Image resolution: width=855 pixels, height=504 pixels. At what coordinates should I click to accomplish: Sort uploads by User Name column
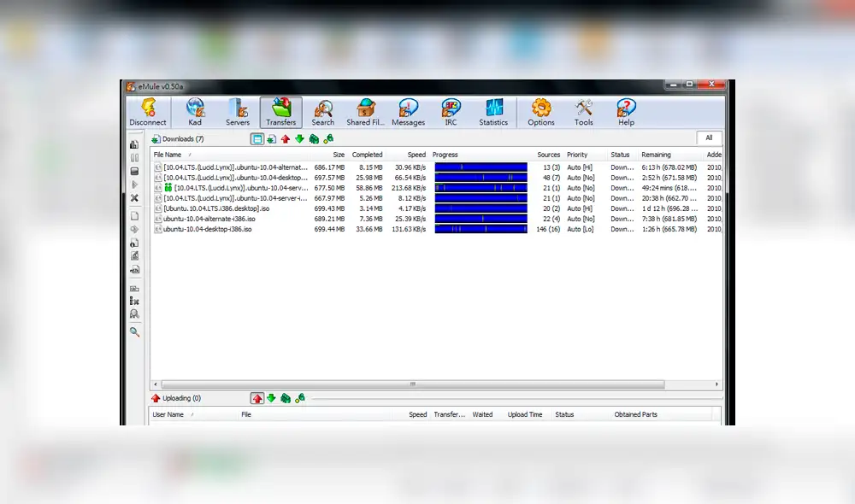point(168,414)
